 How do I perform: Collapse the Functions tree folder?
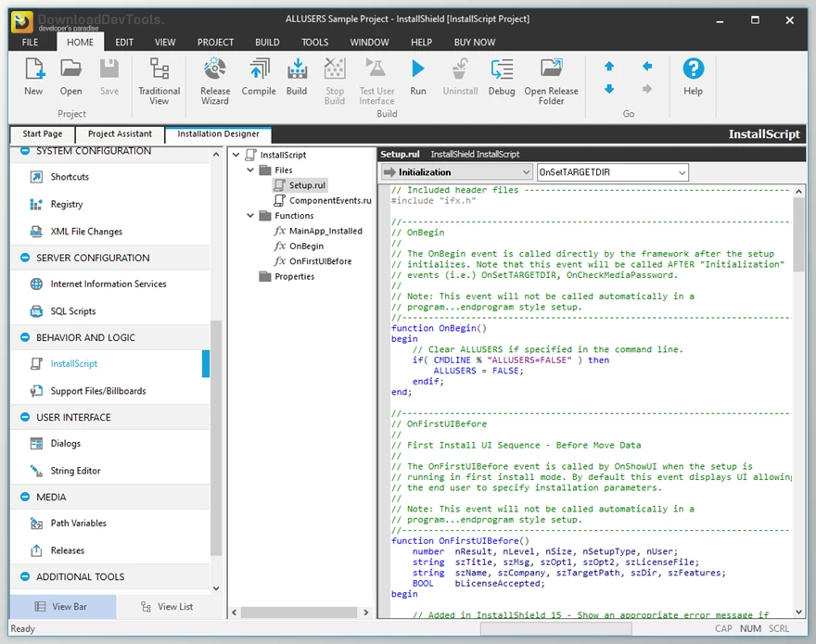(250, 215)
